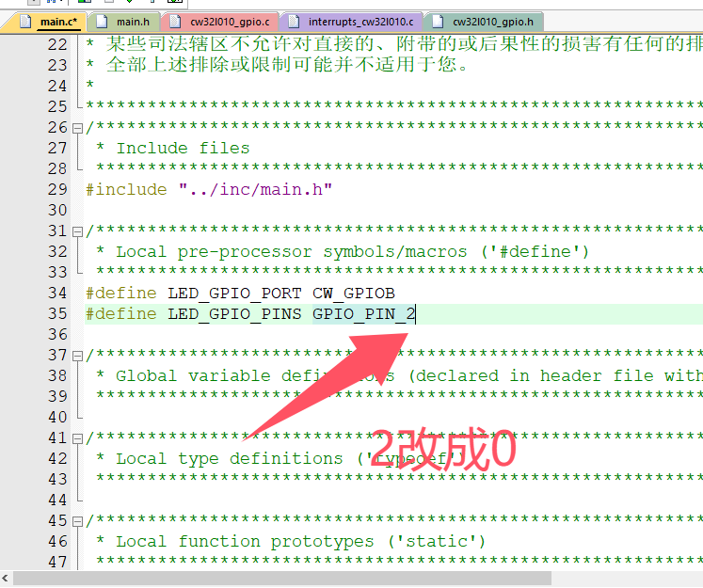Switch to the main.h tab
The height and width of the screenshot is (588, 703).
[133, 21]
